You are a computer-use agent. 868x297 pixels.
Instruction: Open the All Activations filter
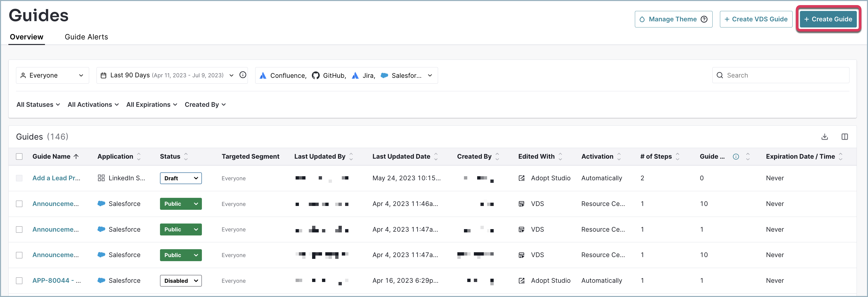tap(93, 105)
